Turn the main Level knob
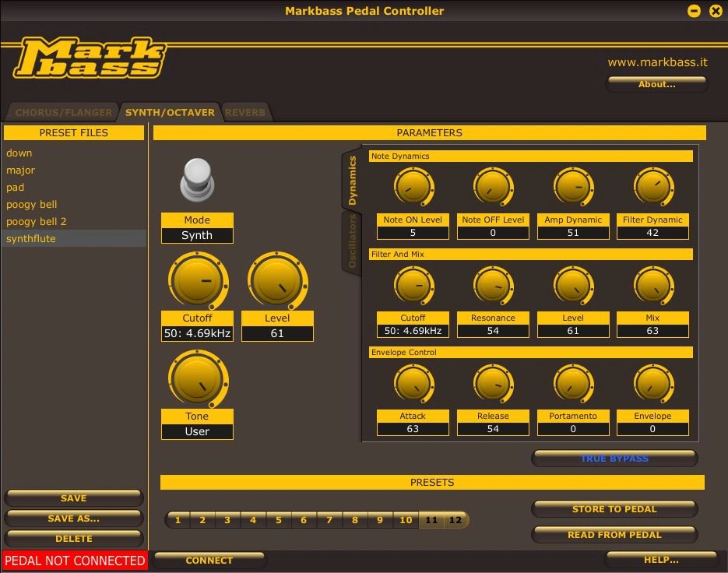Viewport: 728px width, 573px height. pos(277,282)
